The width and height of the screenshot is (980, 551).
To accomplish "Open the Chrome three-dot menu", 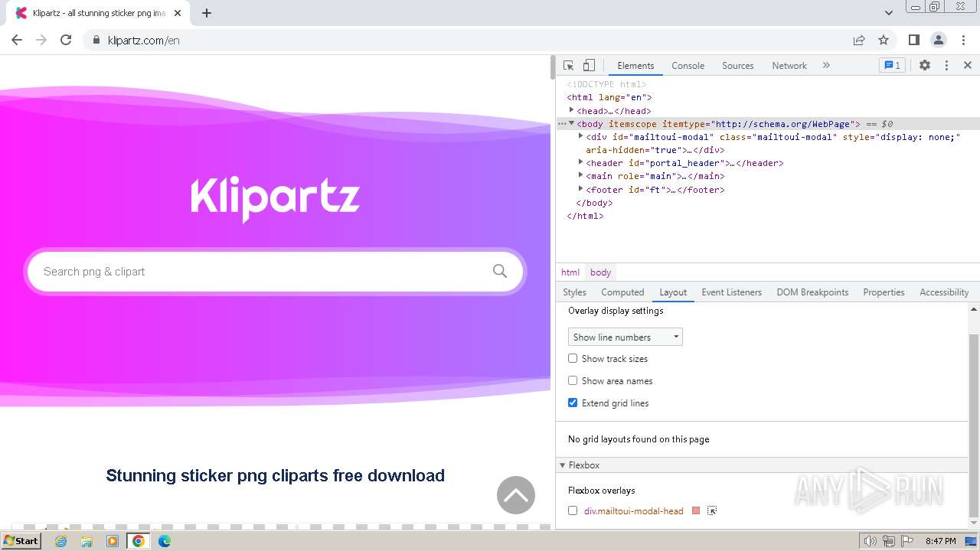I will [x=963, y=40].
